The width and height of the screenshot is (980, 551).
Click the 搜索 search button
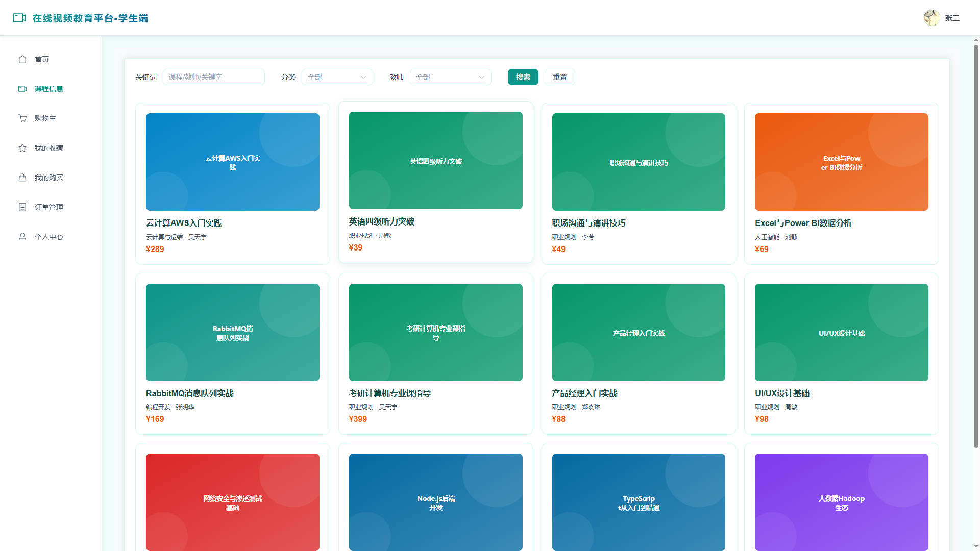click(523, 77)
